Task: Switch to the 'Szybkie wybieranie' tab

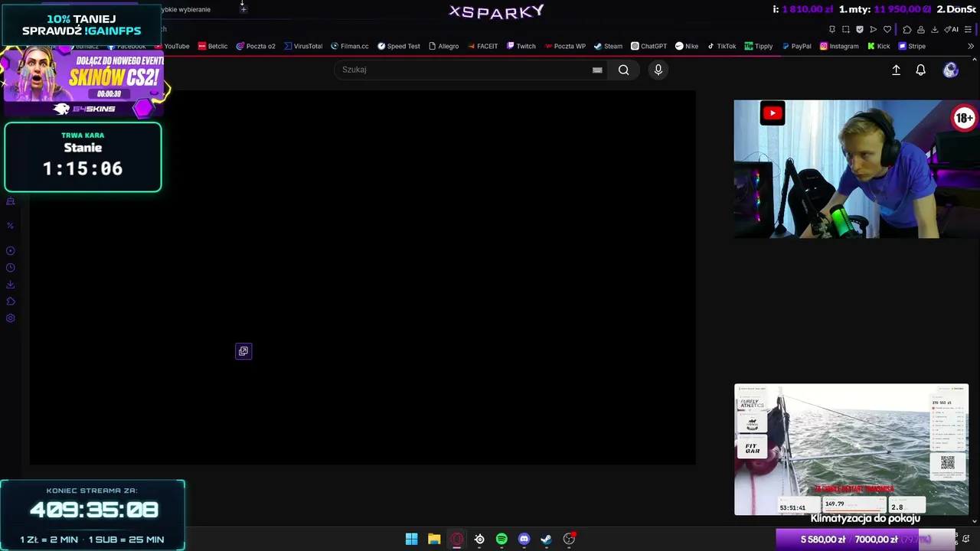Action: click(185, 9)
